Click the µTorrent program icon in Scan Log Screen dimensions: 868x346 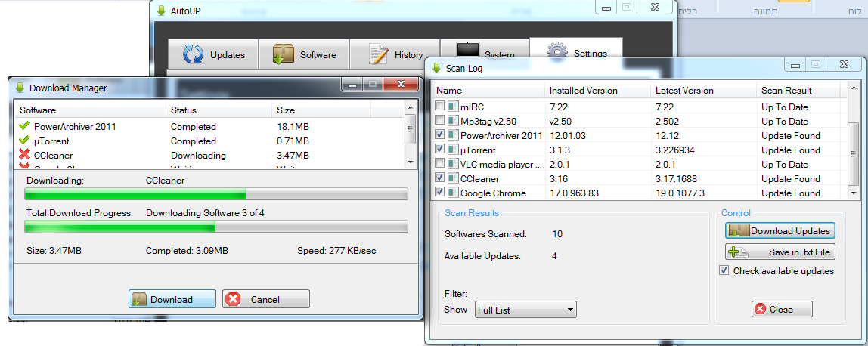(454, 150)
